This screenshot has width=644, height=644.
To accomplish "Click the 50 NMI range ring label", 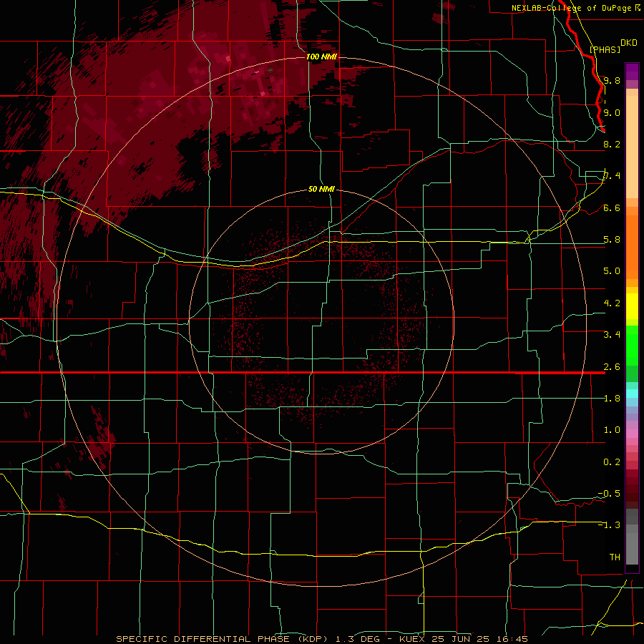I will tap(321, 189).
